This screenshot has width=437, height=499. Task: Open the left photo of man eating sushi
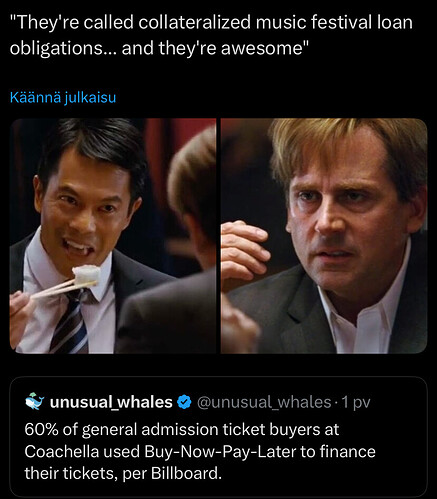click(x=113, y=236)
